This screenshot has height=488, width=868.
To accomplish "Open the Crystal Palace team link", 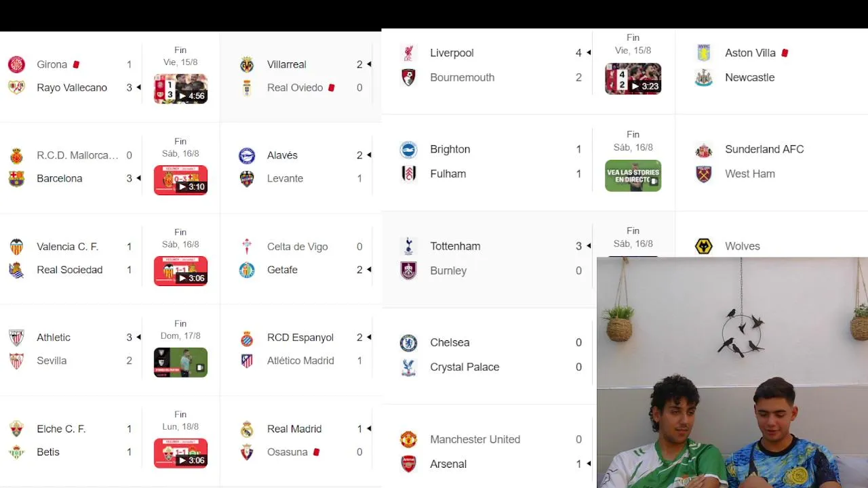I will [x=465, y=367].
